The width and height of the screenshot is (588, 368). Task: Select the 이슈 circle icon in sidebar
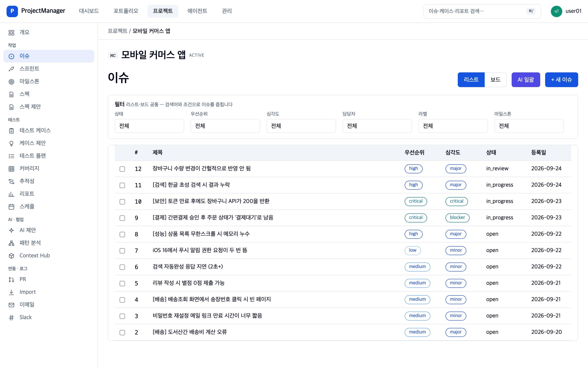[x=11, y=56]
